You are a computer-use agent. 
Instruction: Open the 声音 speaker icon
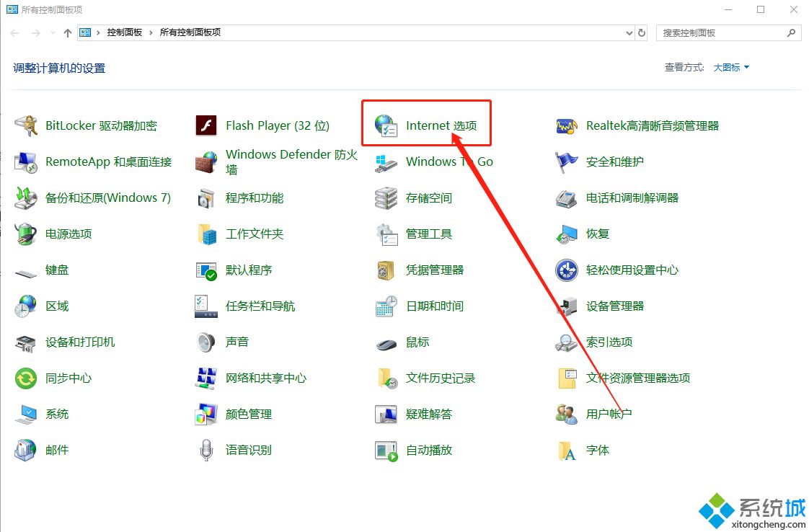pyautogui.click(x=206, y=342)
